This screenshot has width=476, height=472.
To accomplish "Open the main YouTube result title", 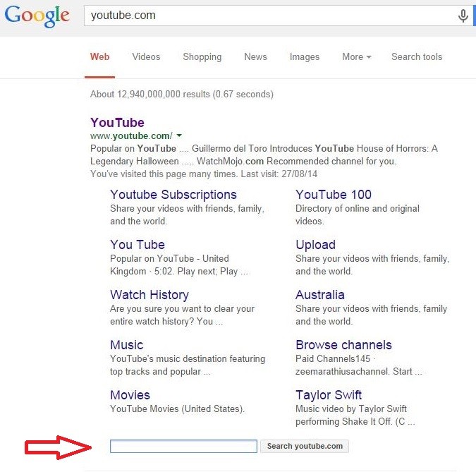I will [117, 123].
